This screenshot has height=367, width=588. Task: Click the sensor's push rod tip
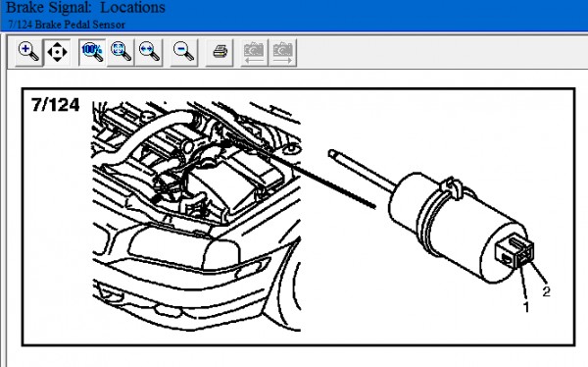[x=332, y=153]
